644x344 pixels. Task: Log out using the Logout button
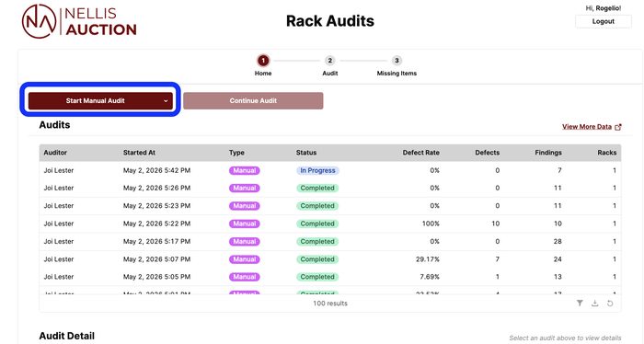[x=603, y=21]
